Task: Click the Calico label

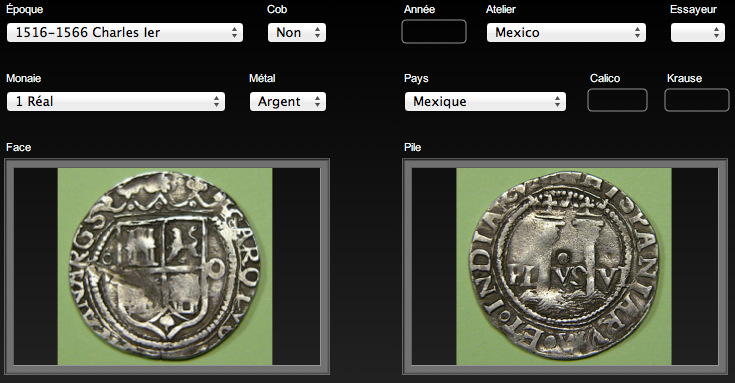Action: [605, 78]
